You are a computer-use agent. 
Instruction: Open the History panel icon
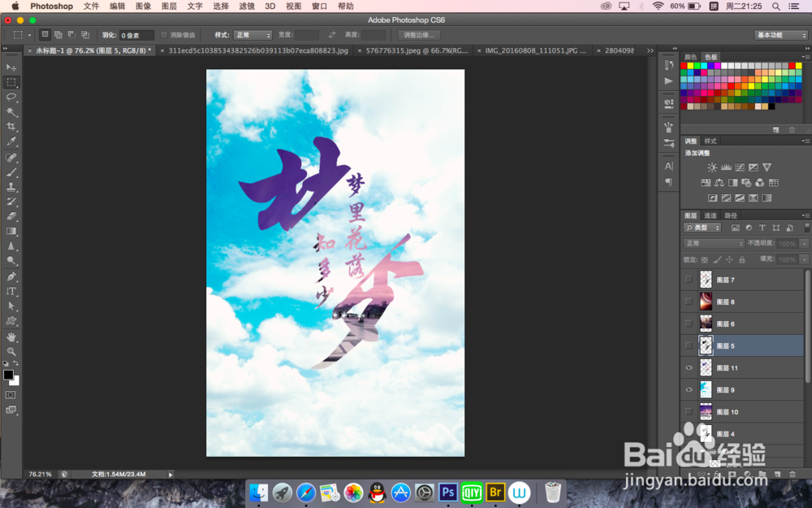668,65
